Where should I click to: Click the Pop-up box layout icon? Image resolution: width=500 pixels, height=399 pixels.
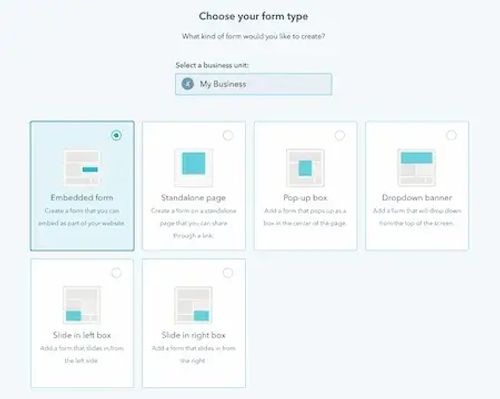(305, 167)
